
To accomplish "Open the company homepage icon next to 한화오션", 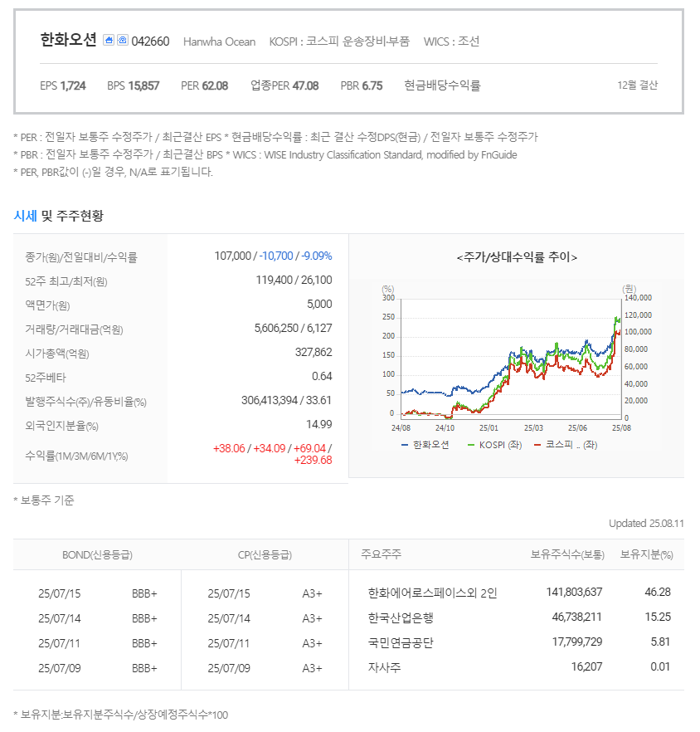I will pos(109,40).
